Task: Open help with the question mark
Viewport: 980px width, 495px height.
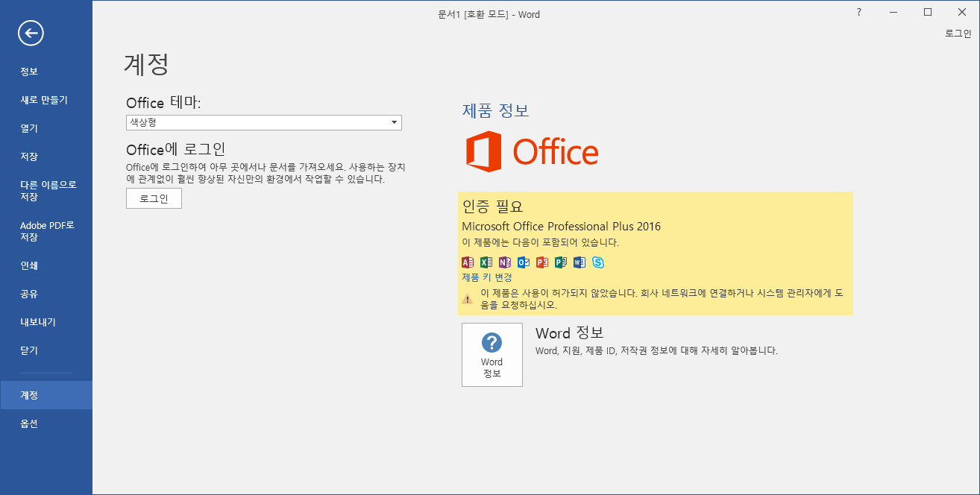Action: (x=859, y=12)
